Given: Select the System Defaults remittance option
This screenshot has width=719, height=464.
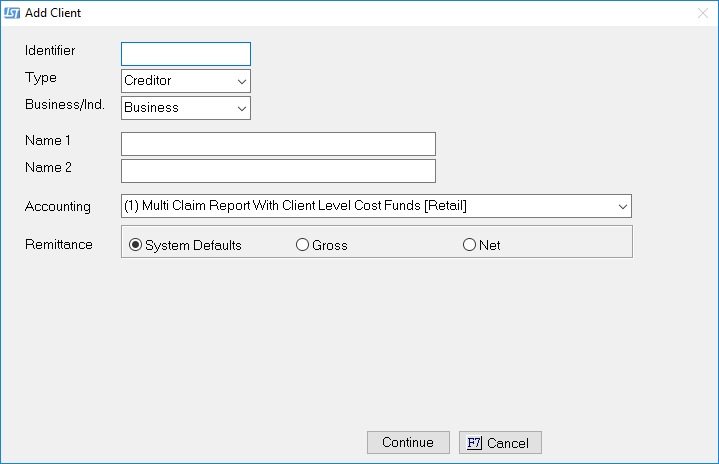Looking at the screenshot, I should [x=136, y=245].
